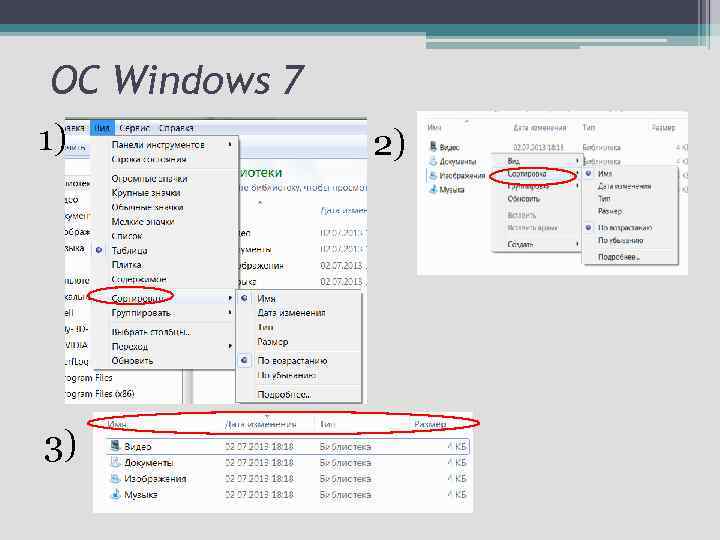
Task: Switch to Плитка view
Action: (x=127, y=264)
